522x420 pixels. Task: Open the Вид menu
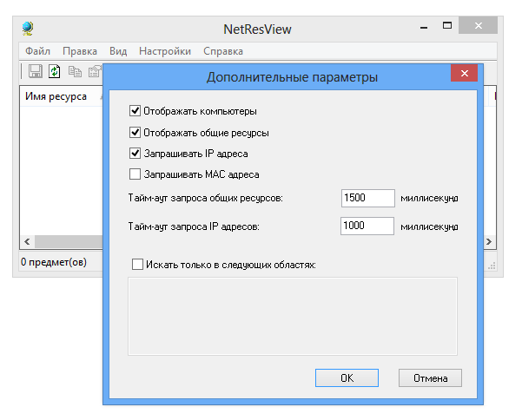[118, 51]
